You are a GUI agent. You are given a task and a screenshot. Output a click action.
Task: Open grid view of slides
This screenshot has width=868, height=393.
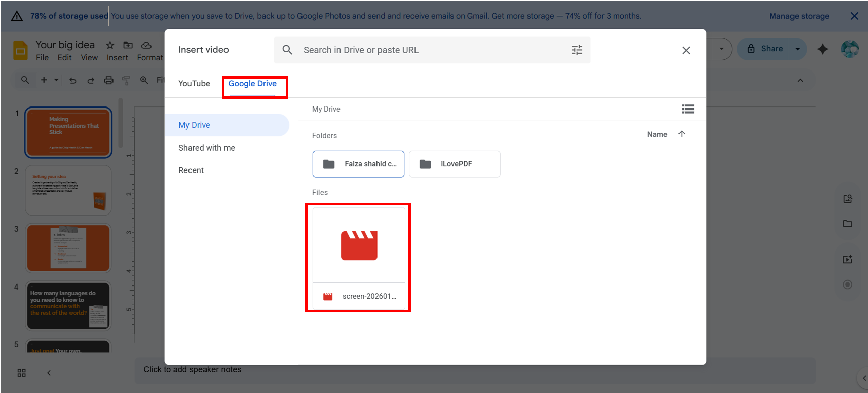[21, 373]
